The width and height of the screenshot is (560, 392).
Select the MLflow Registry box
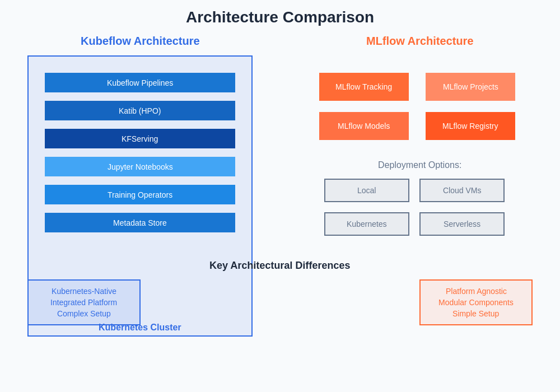470,126
